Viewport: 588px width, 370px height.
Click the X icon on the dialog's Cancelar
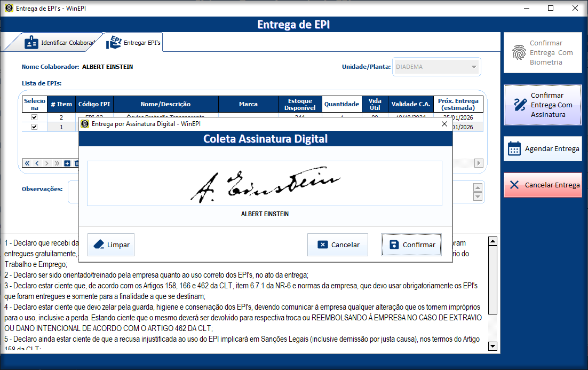[322, 245]
